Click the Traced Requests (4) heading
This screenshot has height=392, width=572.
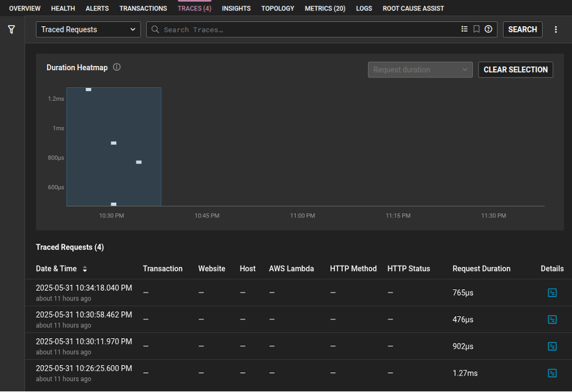[70, 247]
